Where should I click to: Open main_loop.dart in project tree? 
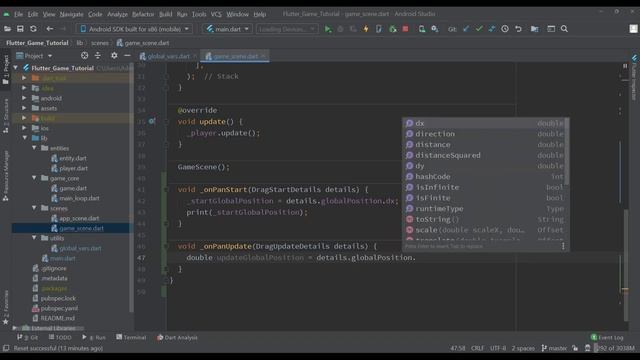[79, 198]
